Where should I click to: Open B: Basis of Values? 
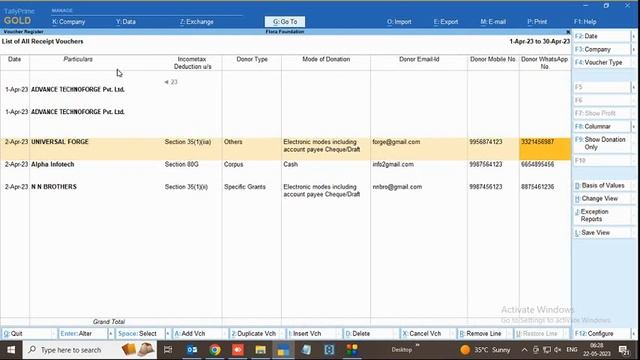pyautogui.click(x=602, y=185)
